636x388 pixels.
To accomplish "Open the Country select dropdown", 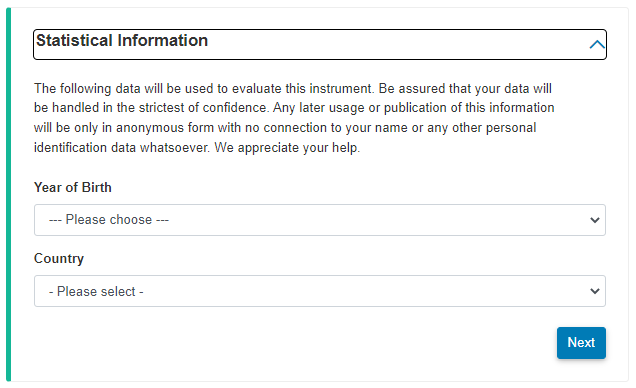I will [320, 291].
